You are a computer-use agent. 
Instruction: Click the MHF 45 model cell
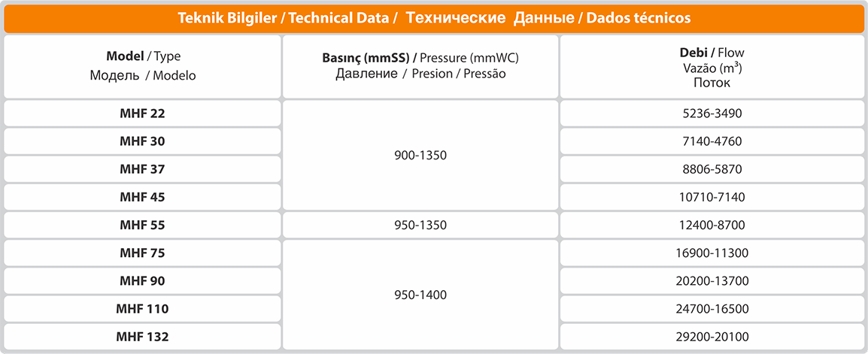(143, 197)
